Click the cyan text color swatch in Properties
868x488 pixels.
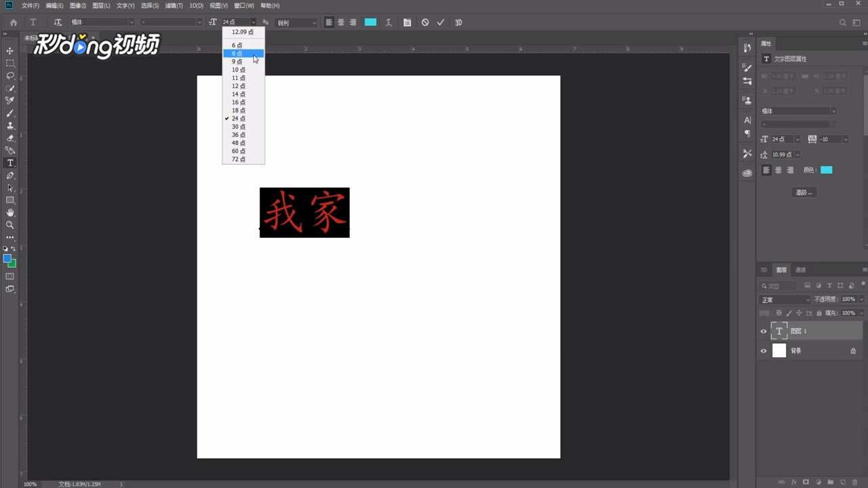point(826,170)
